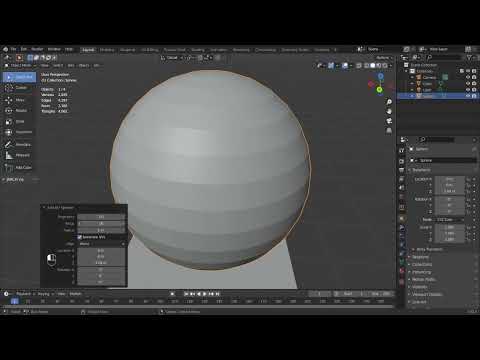The width and height of the screenshot is (480, 360).
Task: Toggle Collection exclude checkbox in outliner
Action: [x=462, y=71]
